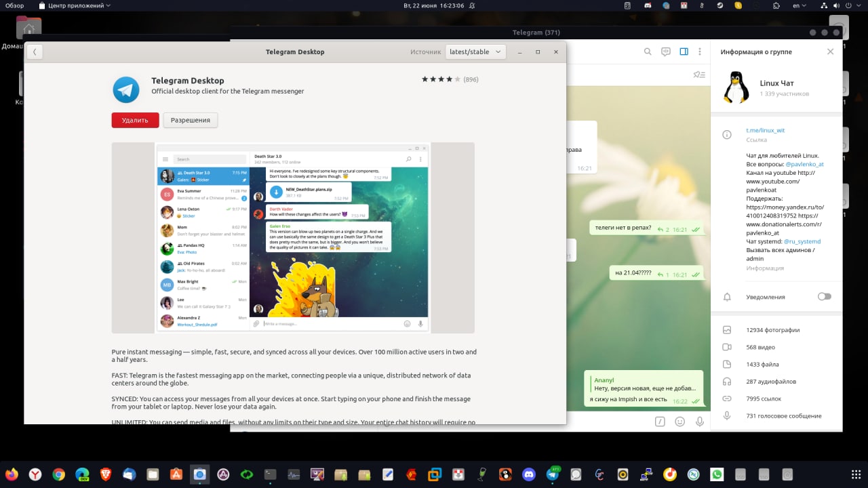Open the Разрешения permissions button

pos(191,120)
